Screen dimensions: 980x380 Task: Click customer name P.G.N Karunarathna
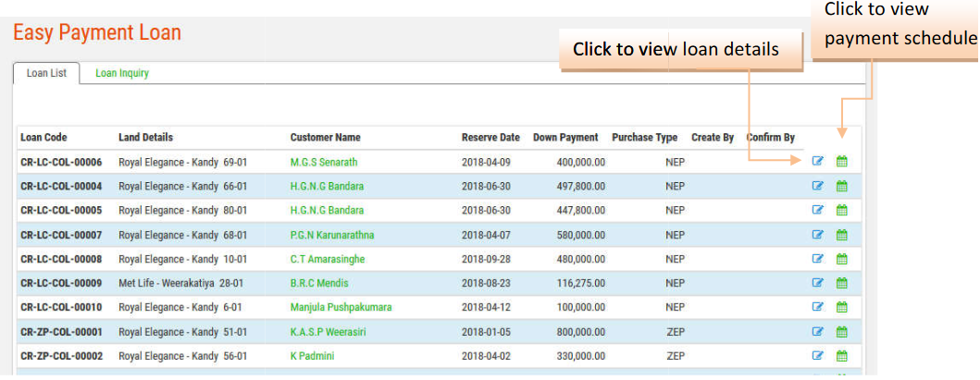pos(331,235)
